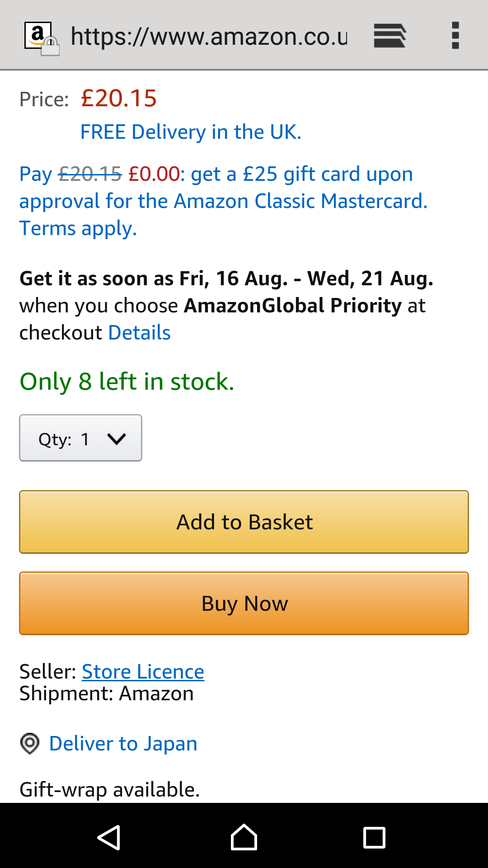The image size is (488, 868).
Task: Expand the Qty dropdown
Action: click(80, 438)
